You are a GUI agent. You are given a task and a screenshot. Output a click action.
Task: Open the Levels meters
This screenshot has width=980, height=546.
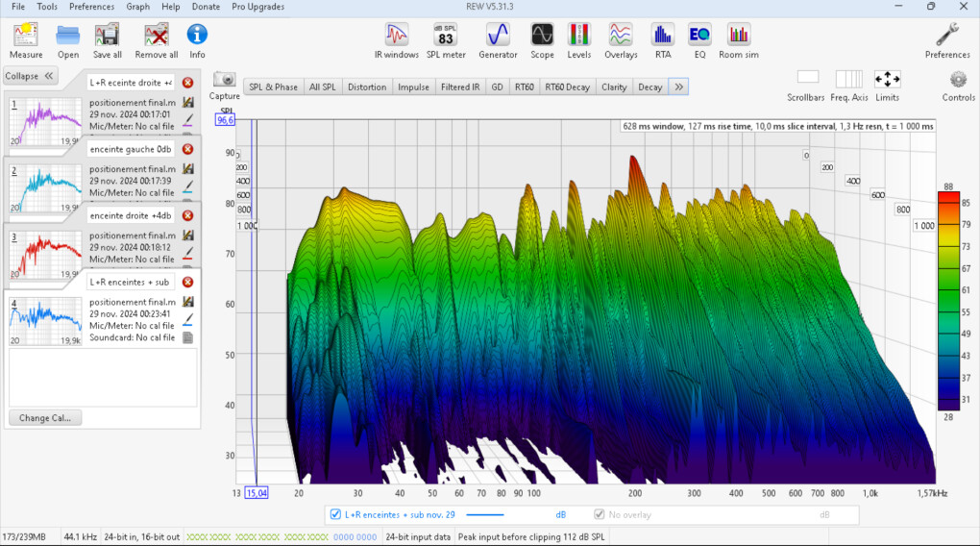[578, 40]
